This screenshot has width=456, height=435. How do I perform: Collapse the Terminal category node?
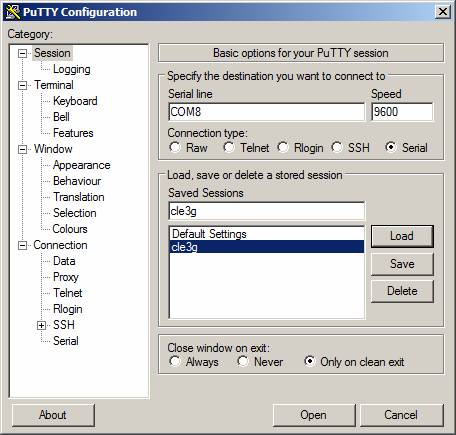click(x=22, y=85)
